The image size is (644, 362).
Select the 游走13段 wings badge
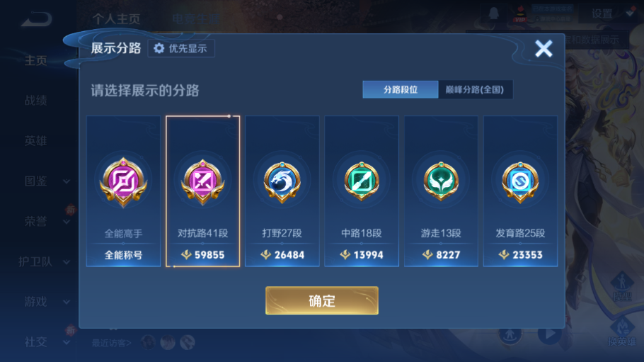pyautogui.click(x=441, y=181)
